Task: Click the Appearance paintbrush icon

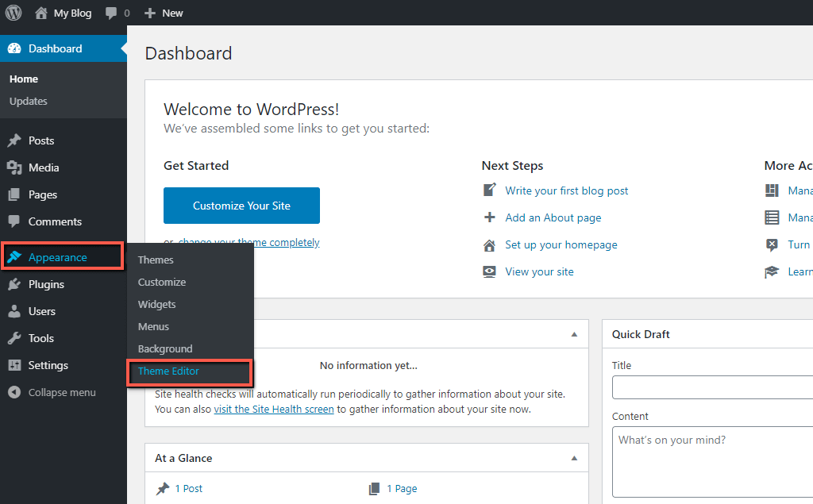Action: tap(14, 257)
